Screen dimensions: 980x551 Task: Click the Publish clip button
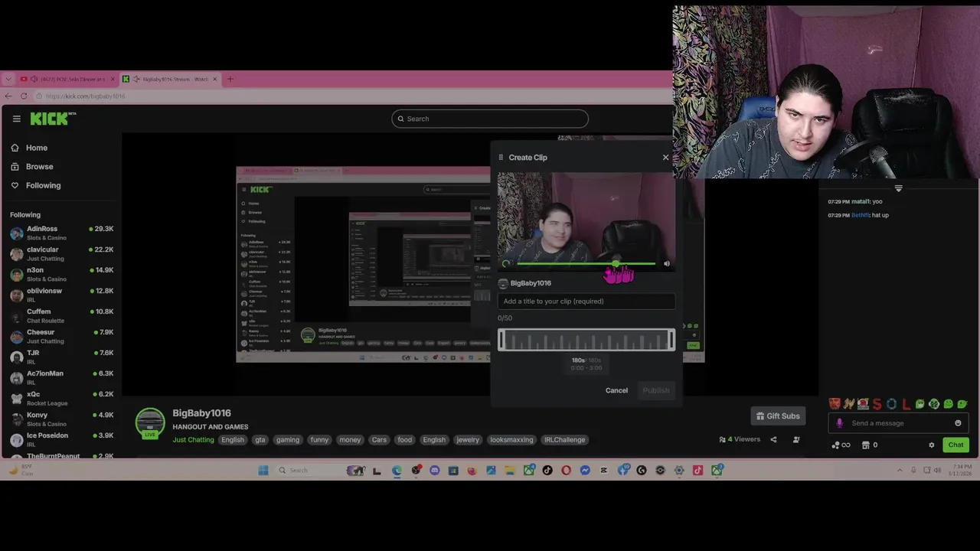coord(656,390)
